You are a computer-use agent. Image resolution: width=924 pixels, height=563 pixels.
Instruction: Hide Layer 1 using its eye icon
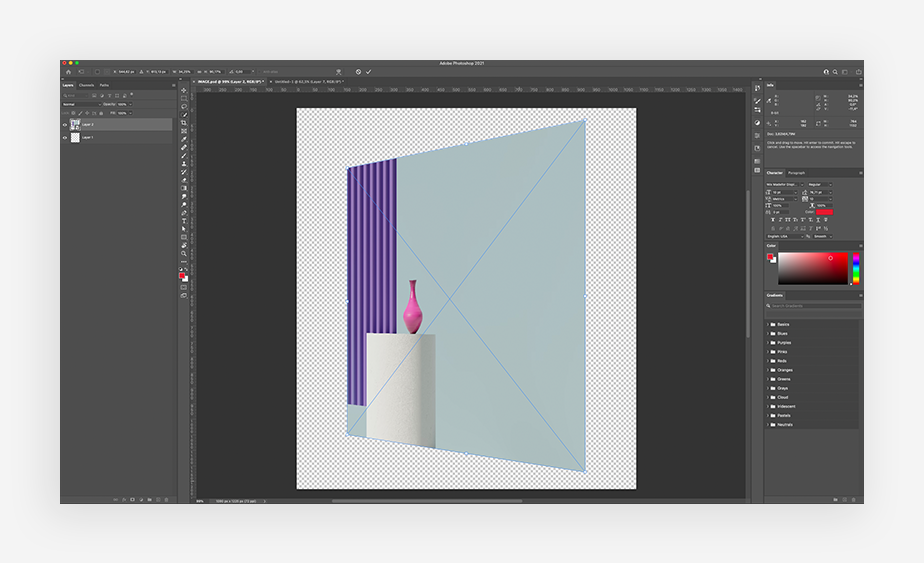[x=65, y=137]
